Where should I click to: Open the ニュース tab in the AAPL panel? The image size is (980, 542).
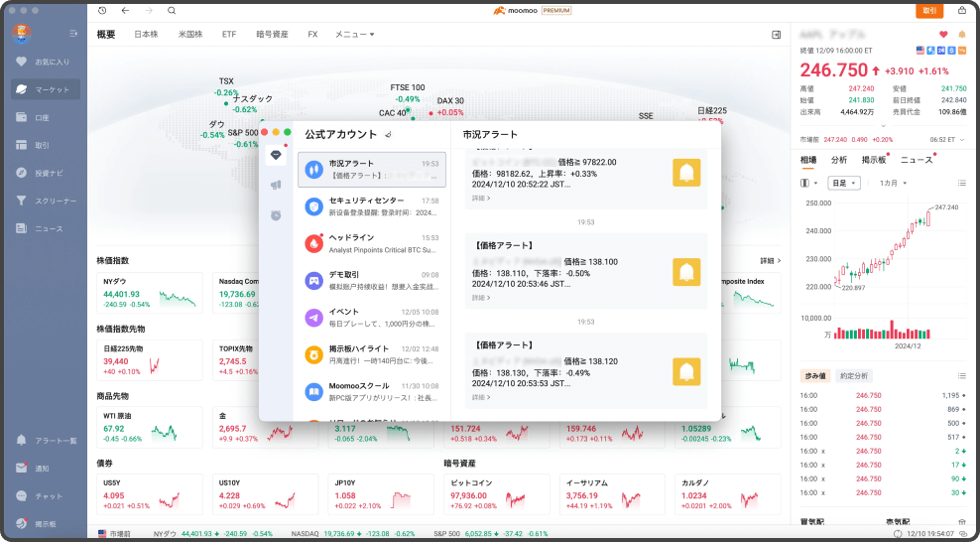pos(917,160)
